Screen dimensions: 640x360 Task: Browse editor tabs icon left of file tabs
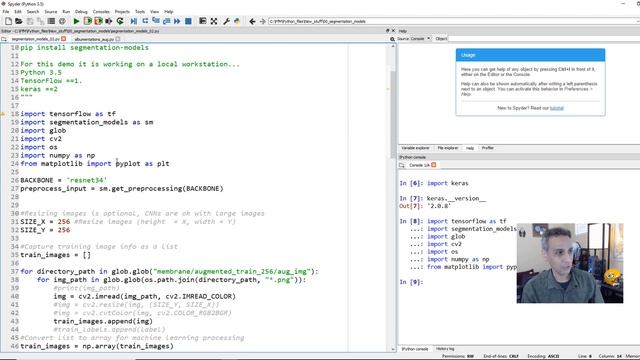pos(4,39)
